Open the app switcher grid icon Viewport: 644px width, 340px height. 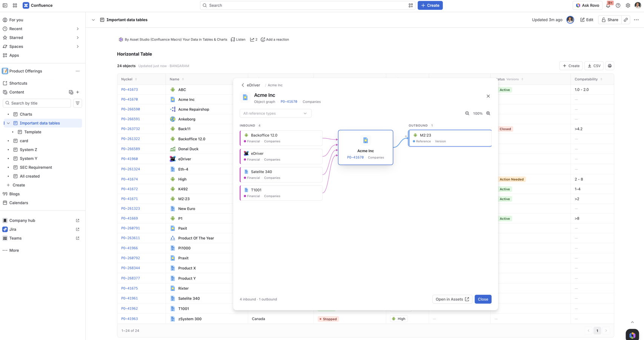coord(15,5)
